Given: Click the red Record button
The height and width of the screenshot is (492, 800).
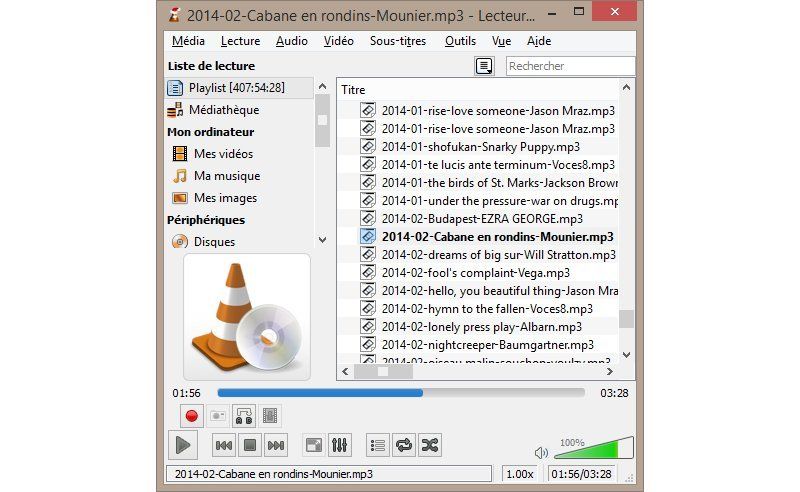Looking at the screenshot, I should point(191,415).
